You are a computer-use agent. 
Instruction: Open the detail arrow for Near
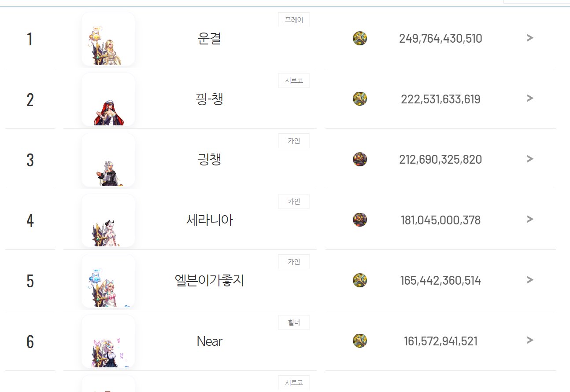(x=530, y=340)
